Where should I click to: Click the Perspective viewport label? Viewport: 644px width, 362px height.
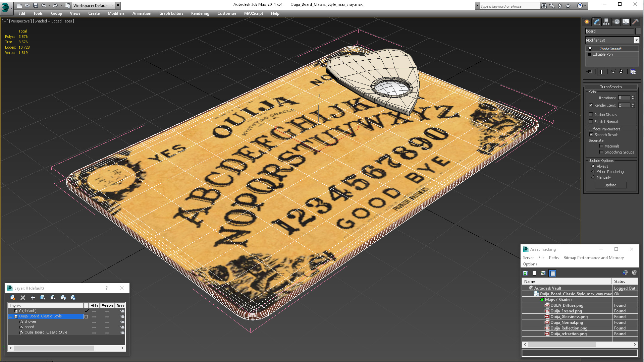[20, 21]
